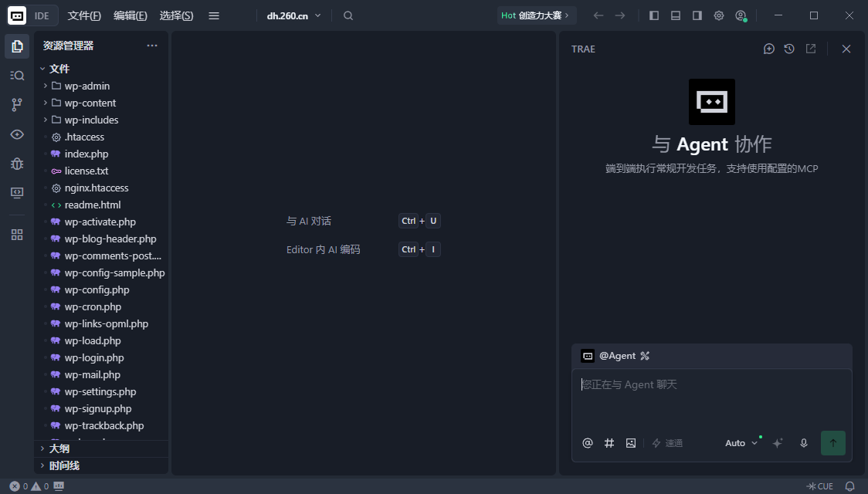Viewport: 868px width, 494px height.
Task: Collapse the 文件 section
Action: point(102,69)
